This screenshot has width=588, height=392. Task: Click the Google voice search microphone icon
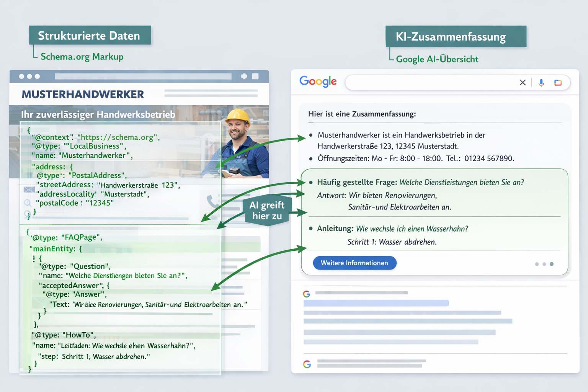541,82
